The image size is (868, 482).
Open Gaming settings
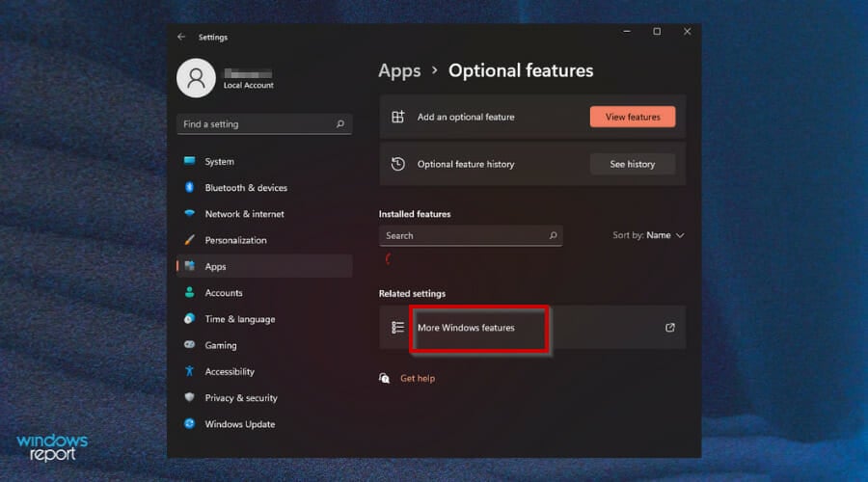264,345
